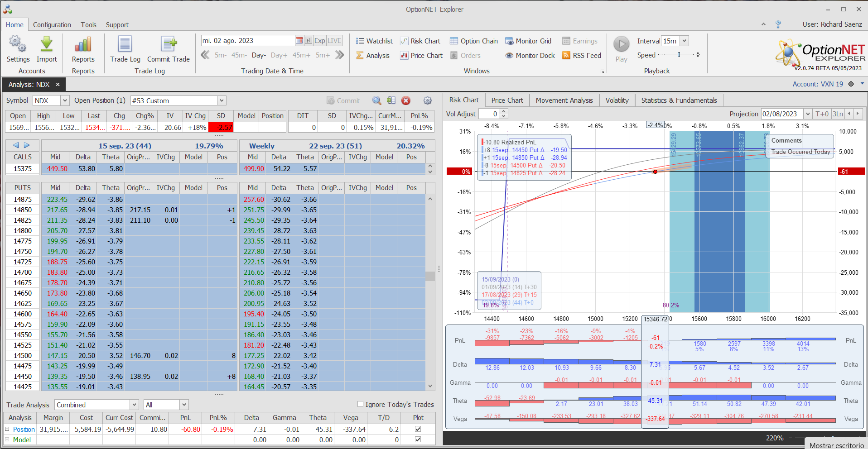868x449 pixels.
Task: Adjust the playback Speed slider
Action: 679,55
